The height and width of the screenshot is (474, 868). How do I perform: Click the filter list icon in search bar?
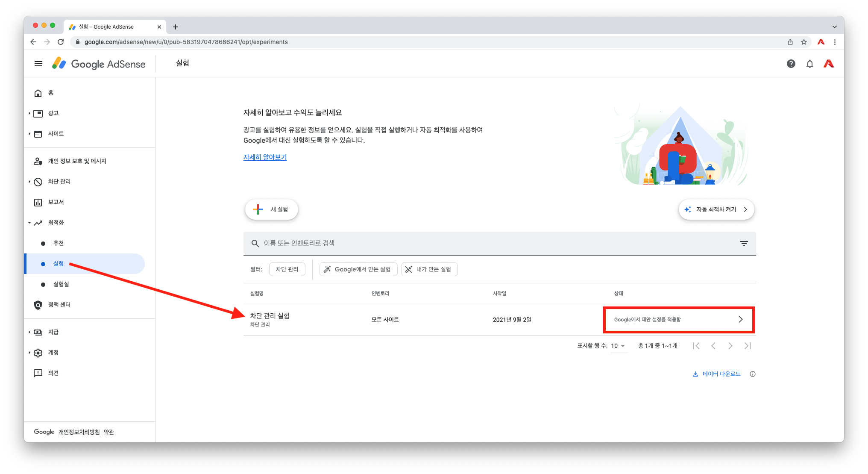point(744,243)
